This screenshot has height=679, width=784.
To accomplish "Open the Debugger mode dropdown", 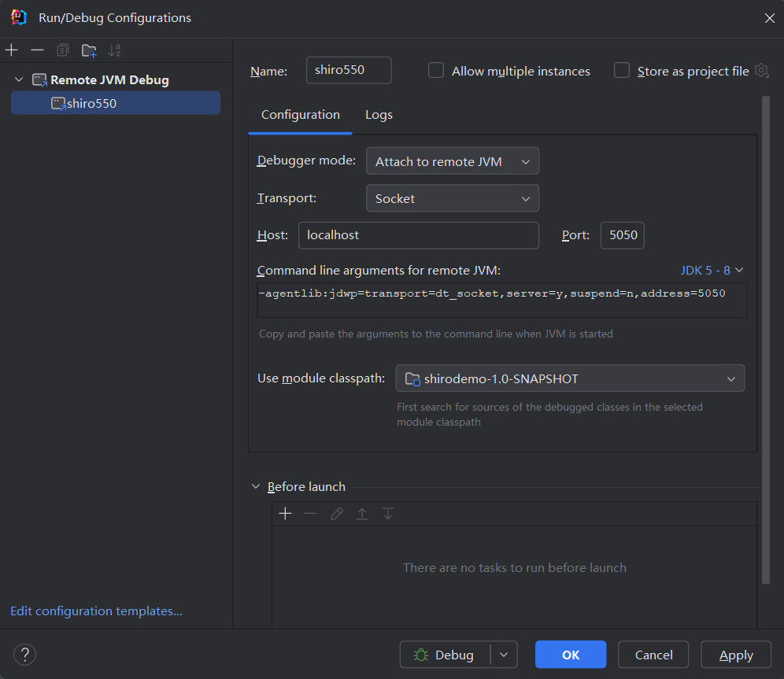I will point(453,161).
